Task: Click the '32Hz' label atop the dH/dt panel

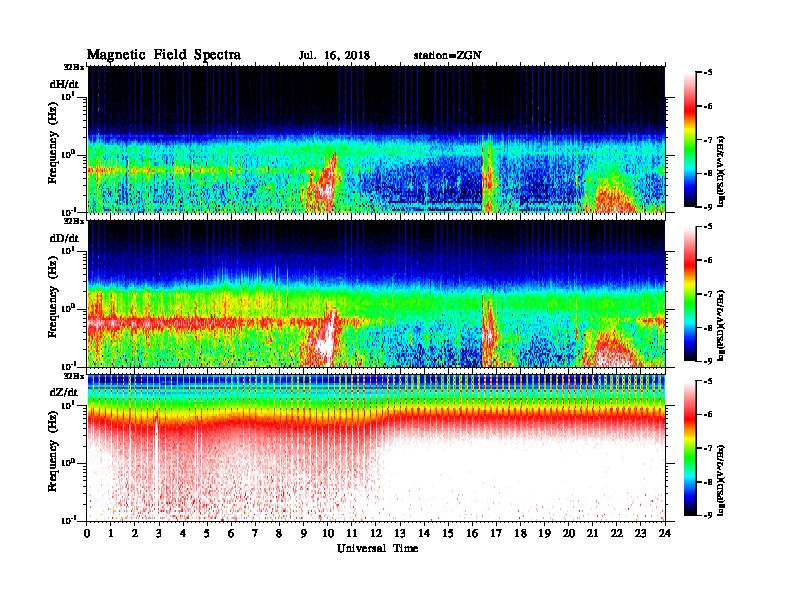Action: pyautogui.click(x=74, y=67)
